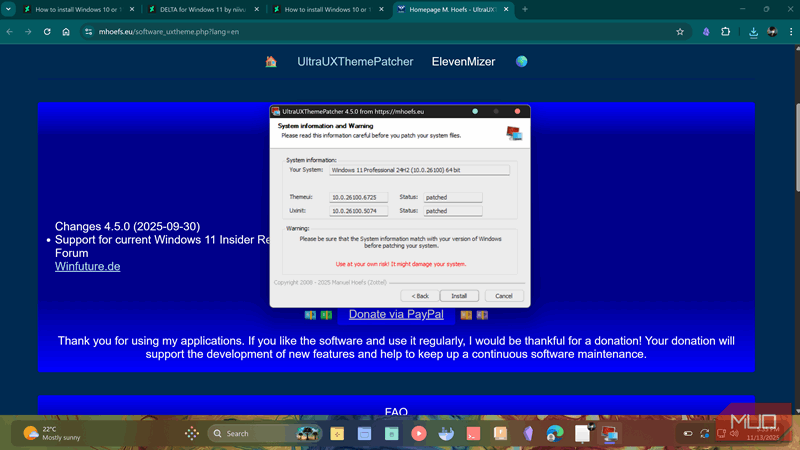Screen dimensions: 800x450
Task: Click the Your System information field
Action: (419, 170)
